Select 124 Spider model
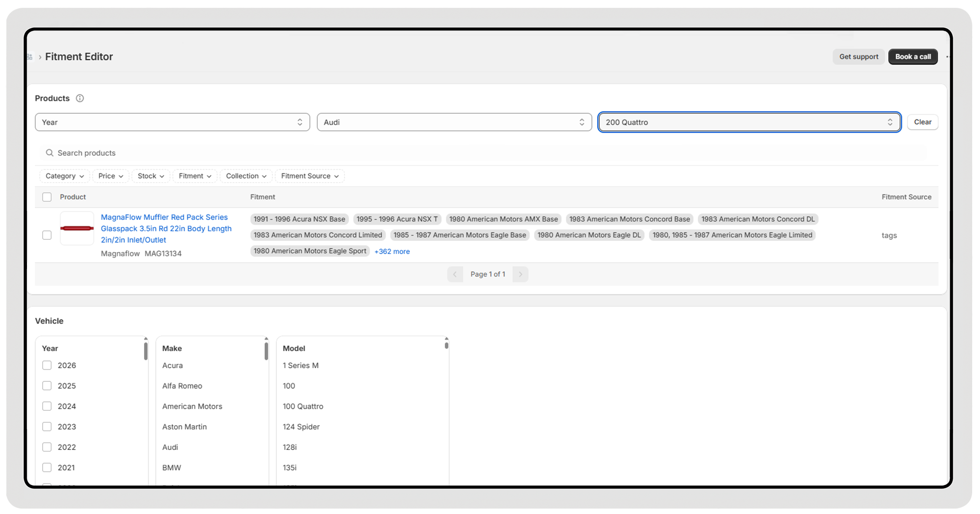Screen dimensions: 980x514 tap(301, 427)
